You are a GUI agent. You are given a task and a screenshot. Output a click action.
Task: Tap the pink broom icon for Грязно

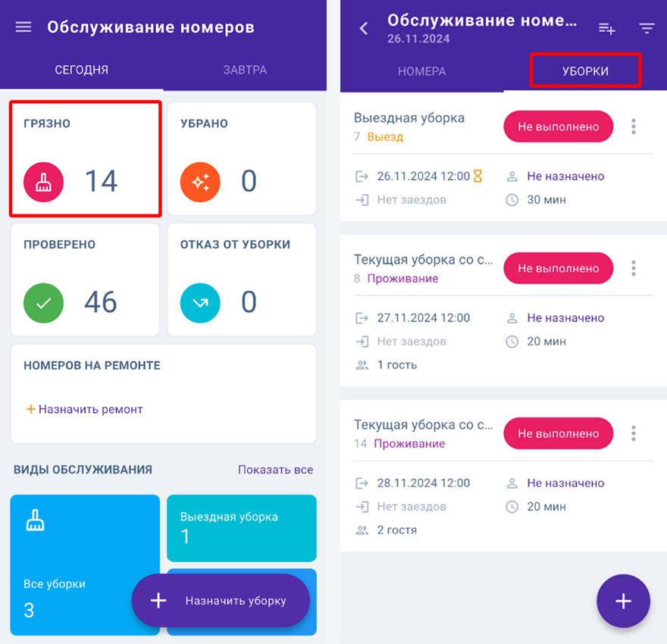[x=43, y=182]
